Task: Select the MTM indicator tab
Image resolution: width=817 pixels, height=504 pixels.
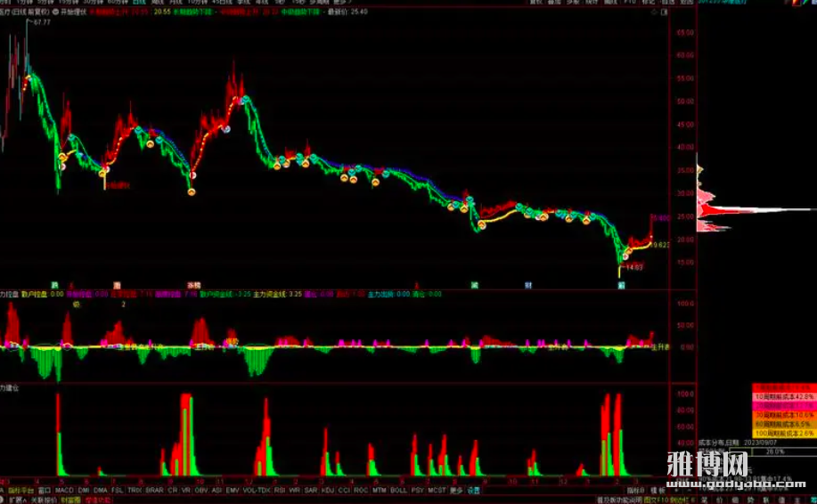Action: pos(380,490)
